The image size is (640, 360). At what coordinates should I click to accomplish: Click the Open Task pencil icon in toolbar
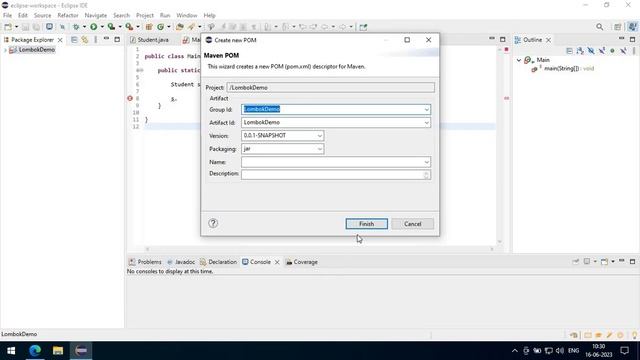[191, 27]
